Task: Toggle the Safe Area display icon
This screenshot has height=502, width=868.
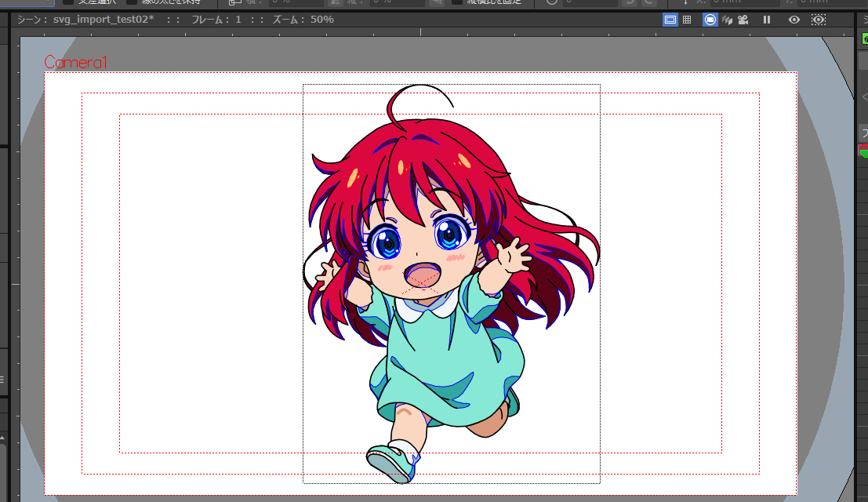Action: (x=670, y=20)
